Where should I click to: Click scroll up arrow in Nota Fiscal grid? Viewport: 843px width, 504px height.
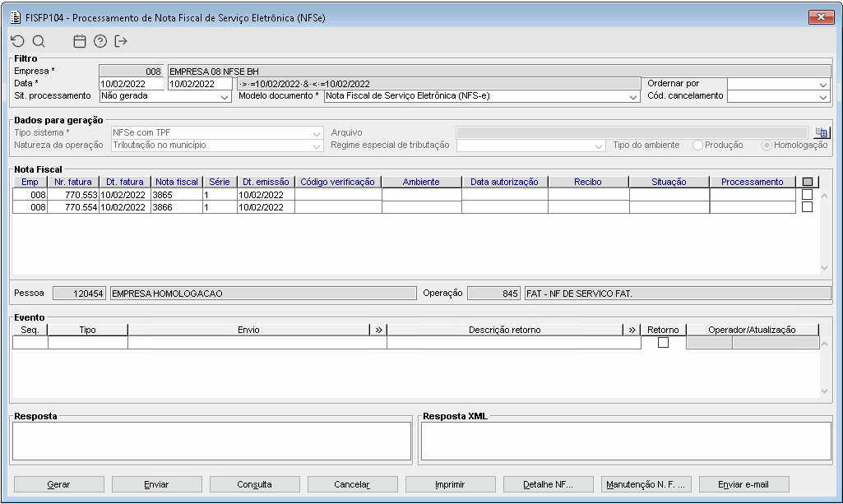click(825, 196)
